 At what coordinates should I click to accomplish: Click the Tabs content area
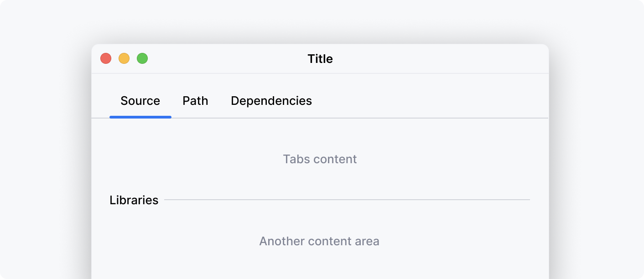[319, 159]
